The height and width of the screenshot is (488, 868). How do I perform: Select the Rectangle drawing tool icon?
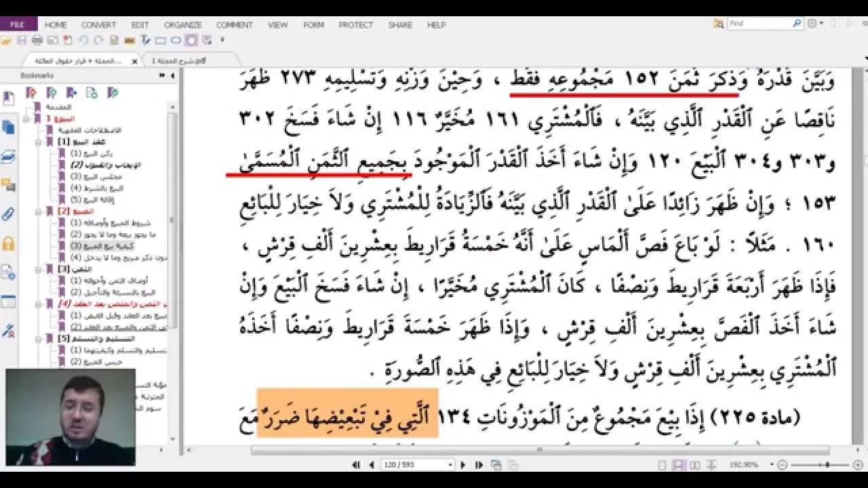pos(161,40)
